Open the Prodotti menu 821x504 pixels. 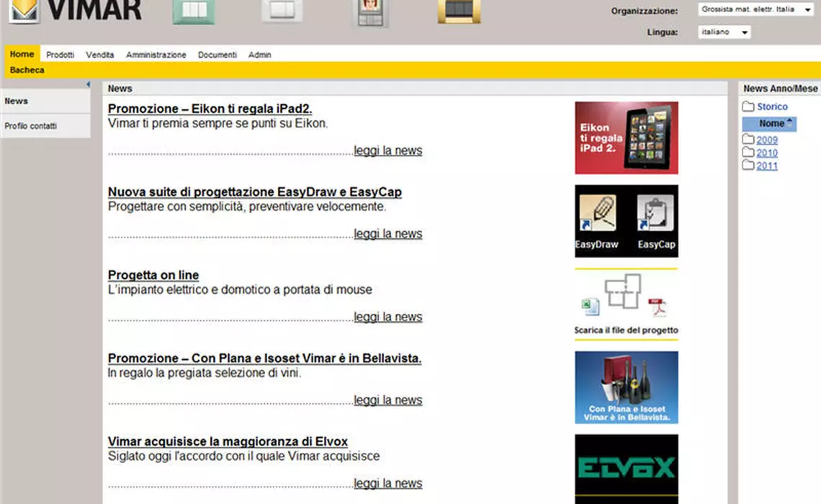pos(60,55)
